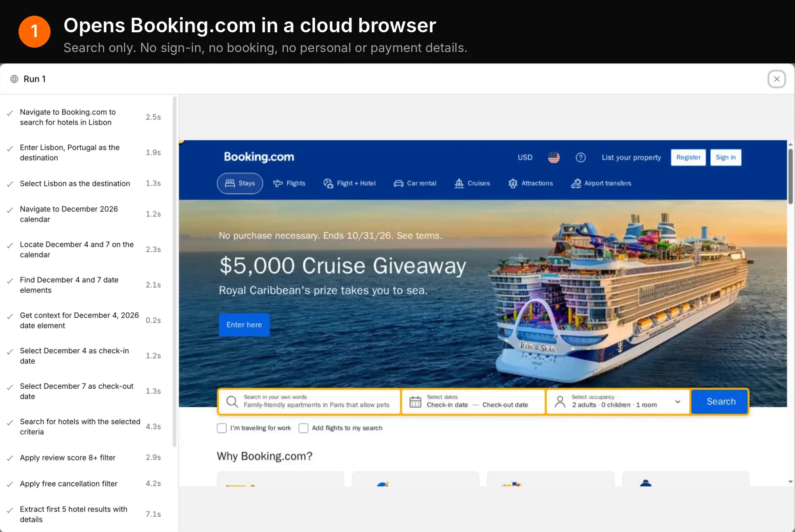This screenshot has height=532, width=795.
Task: Check I'm traveling for work
Action: [222, 428]
